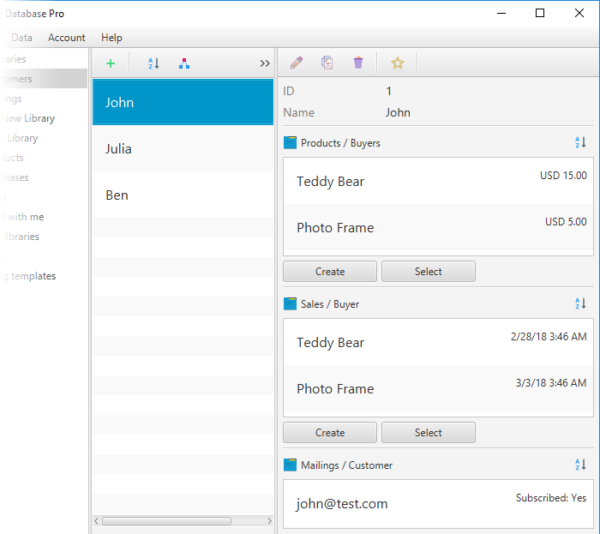Add a new record with green plus icon
The width and height of the screenshot is (600, 534).
[x=111, y=63]
